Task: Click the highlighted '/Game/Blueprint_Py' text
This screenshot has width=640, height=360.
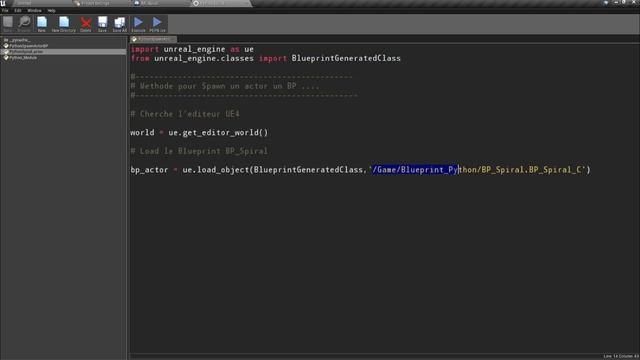Action: coord(415,170)
